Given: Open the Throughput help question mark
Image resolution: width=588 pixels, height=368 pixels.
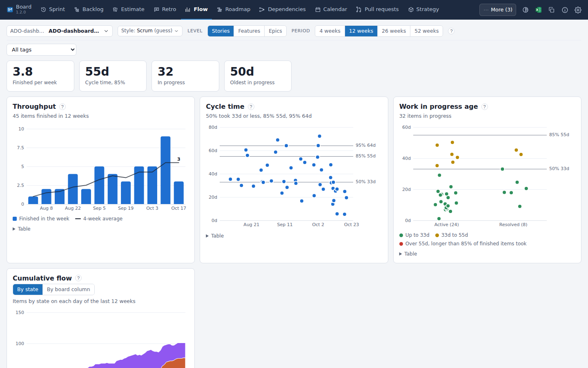Looking at the screenshot, I should 62,107.
